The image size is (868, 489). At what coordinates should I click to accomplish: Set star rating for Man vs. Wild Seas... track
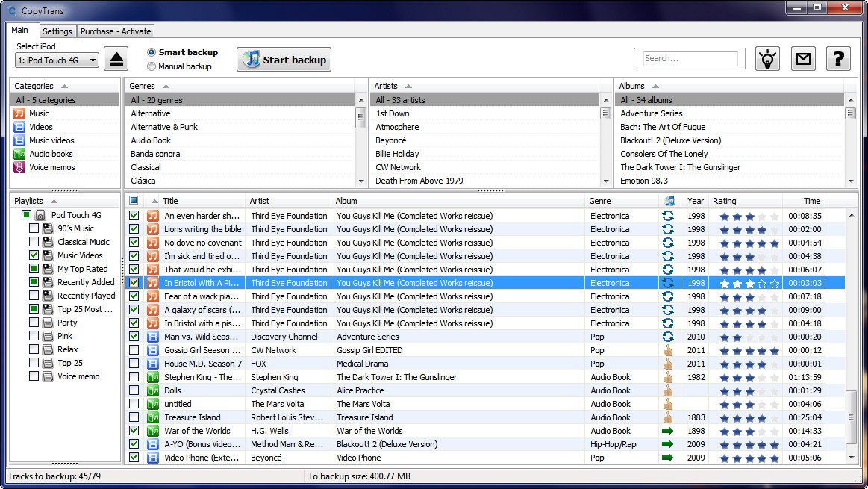(x=749, y=337)
